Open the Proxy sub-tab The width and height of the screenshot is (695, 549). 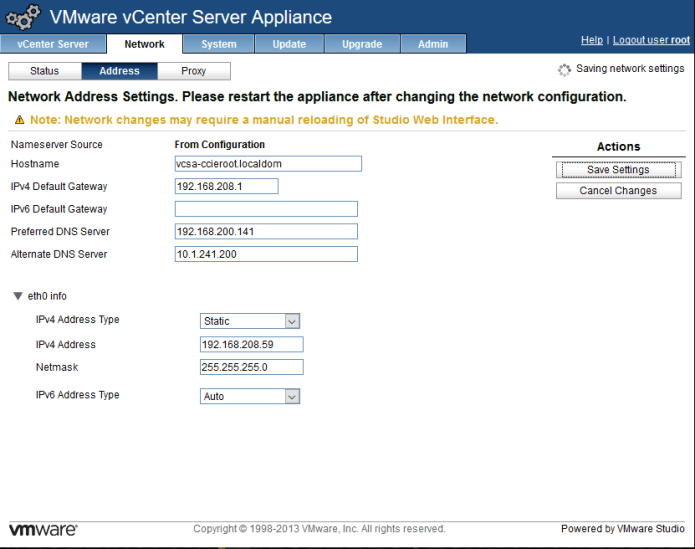pos(194,71)
